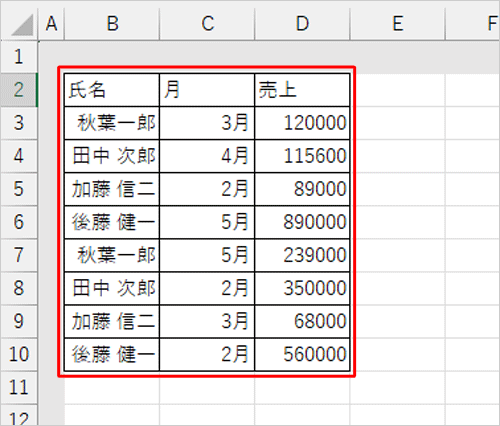This screenshot has width=500, height=426.
Task: Select column C header
Action: [207, 24]
